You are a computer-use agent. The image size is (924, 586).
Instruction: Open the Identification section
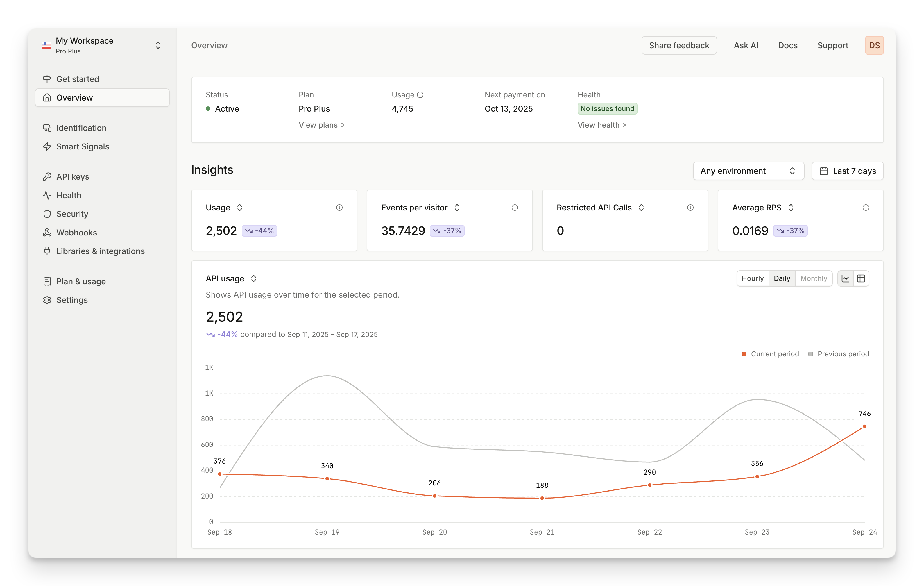[x=81, y=128]
